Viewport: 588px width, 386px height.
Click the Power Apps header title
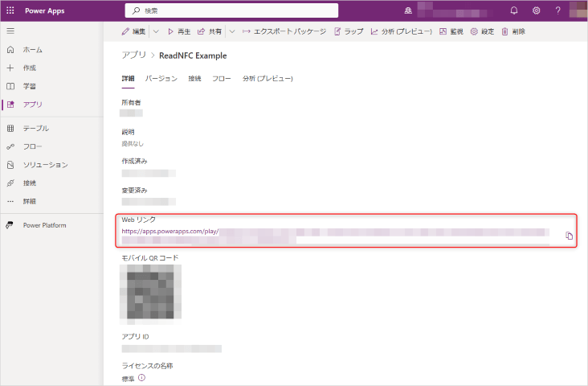pyautogui.click(x=45, y=10)
